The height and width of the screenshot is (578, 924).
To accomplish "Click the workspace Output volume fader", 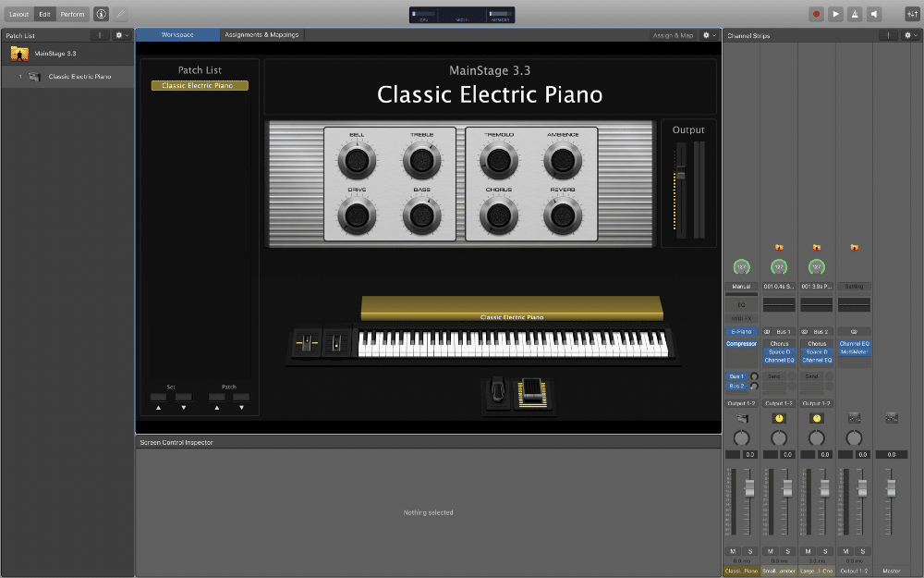I will [x=681, y=173].
